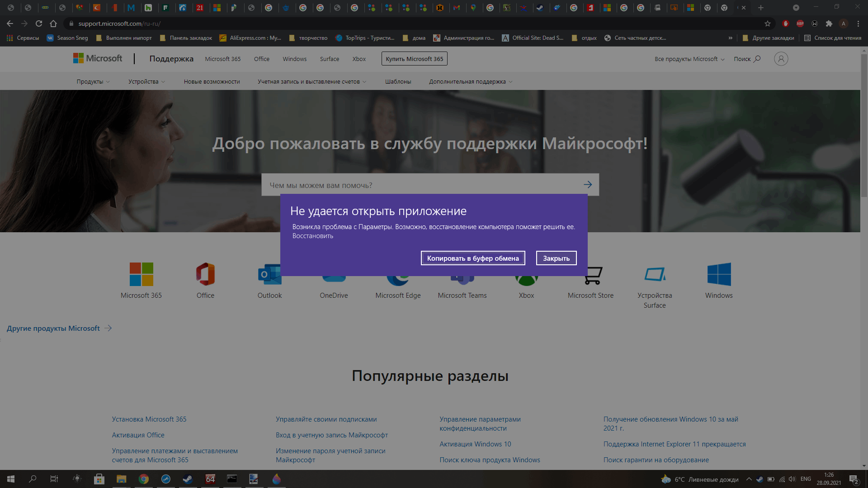Switch to Chrome on taskbar

143,479
